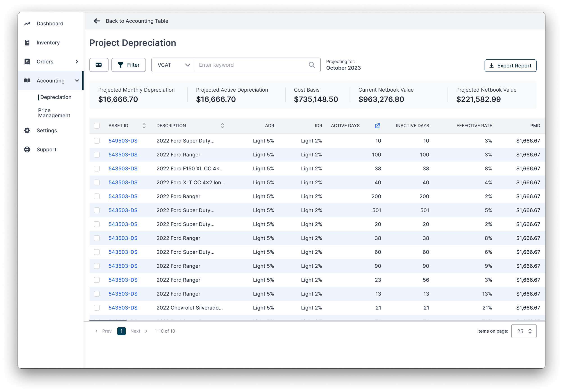Change items on page stepper value
563x392 pixels.
(x=530, y=331)
